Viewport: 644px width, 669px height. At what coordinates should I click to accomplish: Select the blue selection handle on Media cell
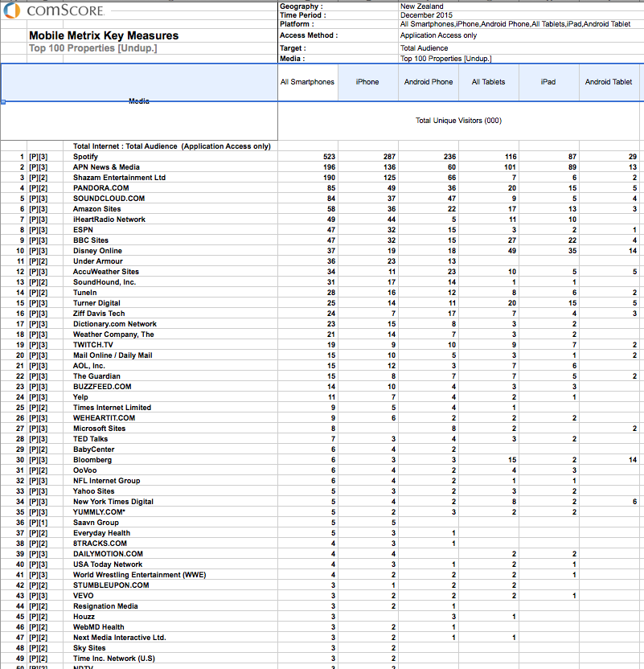3,102
